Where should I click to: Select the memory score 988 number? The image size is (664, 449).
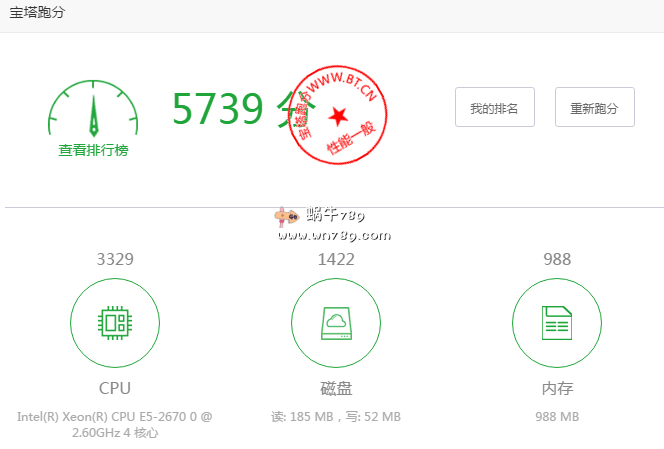(x=557, y=259)
